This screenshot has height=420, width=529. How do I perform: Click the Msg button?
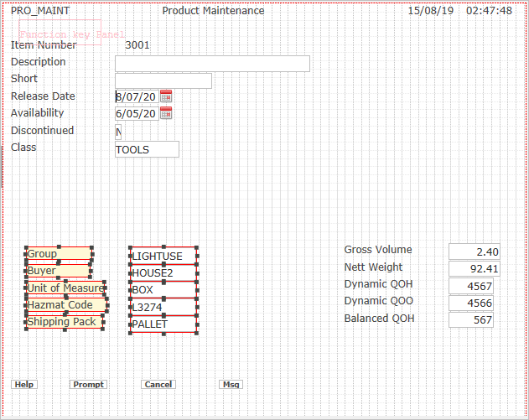[x=231, y=385]
